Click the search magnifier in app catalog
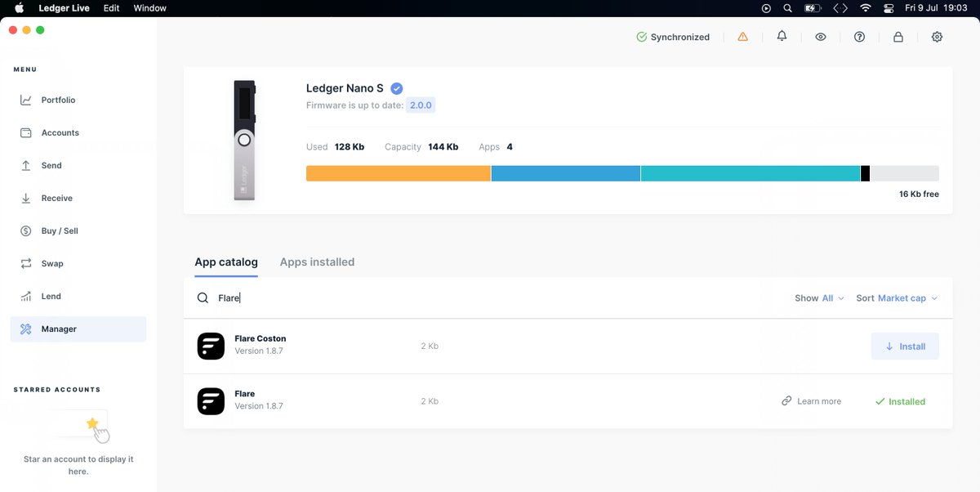 click(203, 298)
